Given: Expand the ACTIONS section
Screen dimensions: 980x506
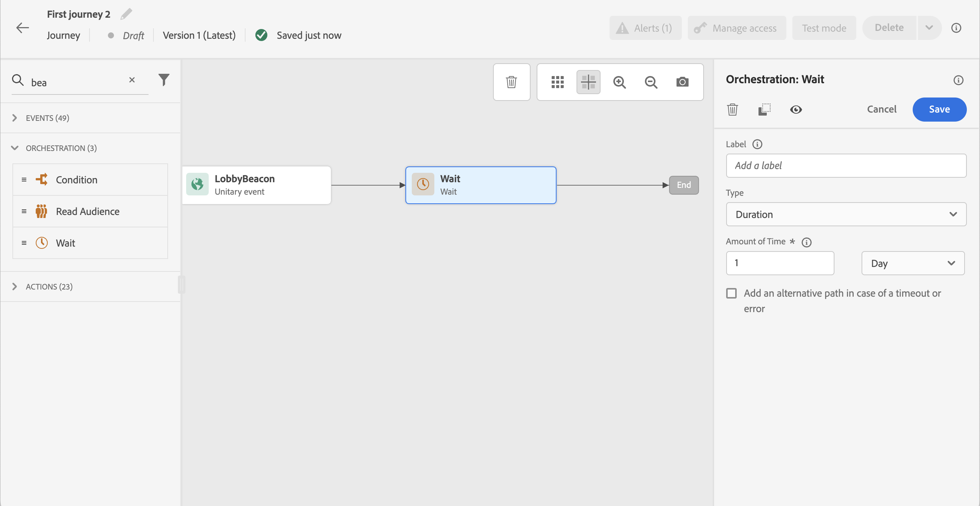Looking at the screenshot, I should (x=49, y=287).
